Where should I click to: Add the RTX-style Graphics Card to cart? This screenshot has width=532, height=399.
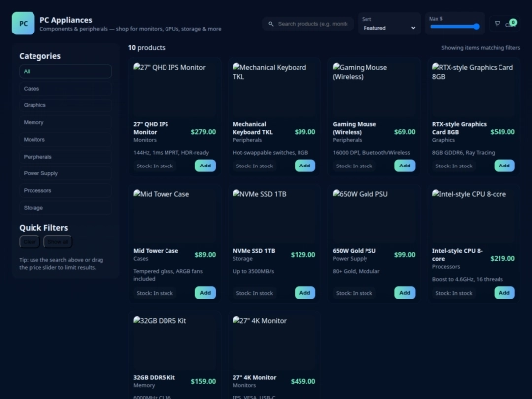[x=504, y=166]
